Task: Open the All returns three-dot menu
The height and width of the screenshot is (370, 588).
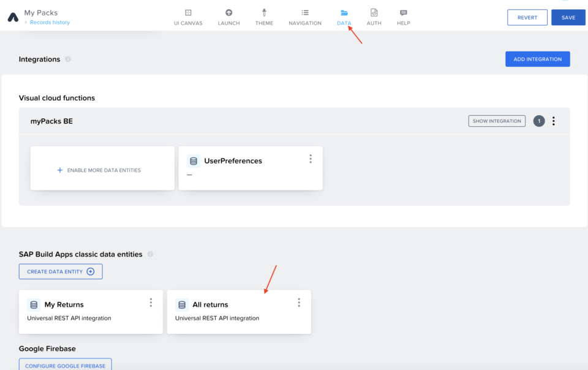Action: tap(299, 303)
